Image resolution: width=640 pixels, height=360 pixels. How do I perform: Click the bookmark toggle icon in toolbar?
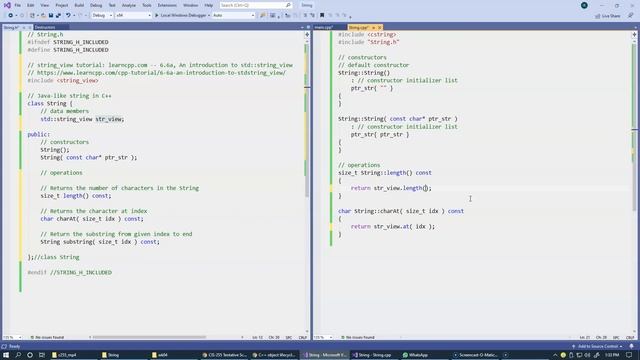[x=322, y=16]
